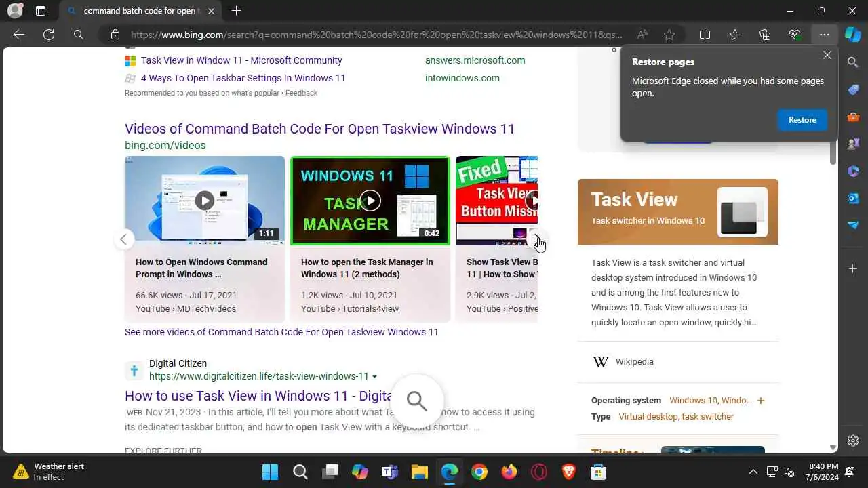
Task: Show next videos carousel arrow
Action: (537, 239)
